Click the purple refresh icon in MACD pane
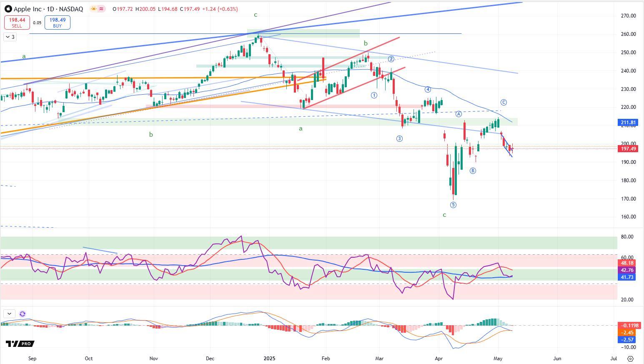Viewport: 644px width, 364px height. [x=23, y=314]
